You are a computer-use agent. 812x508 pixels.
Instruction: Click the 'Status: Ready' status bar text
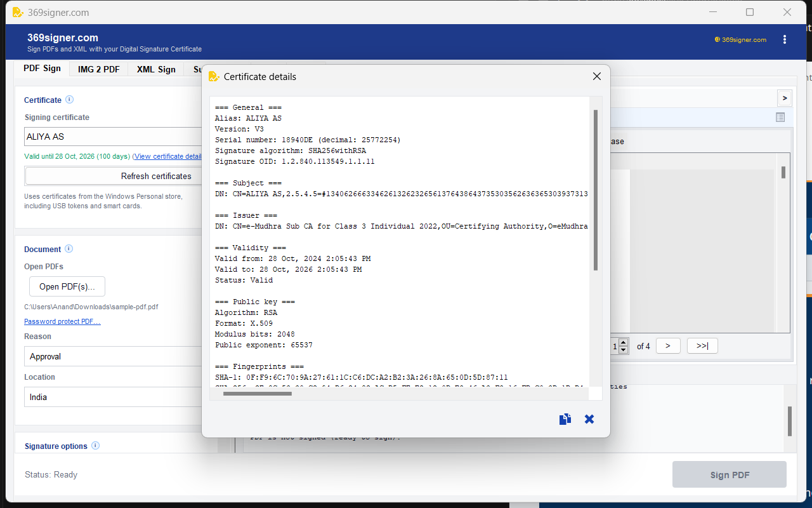tap(51, 474)
